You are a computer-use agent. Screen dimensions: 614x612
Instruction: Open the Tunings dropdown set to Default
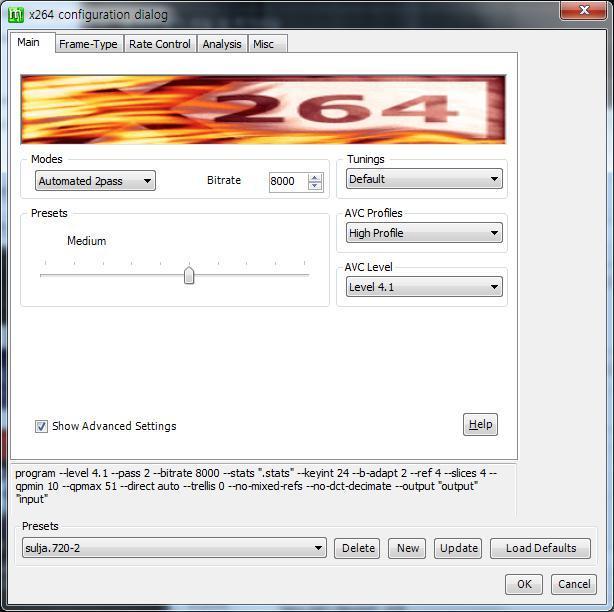(424, 179)
